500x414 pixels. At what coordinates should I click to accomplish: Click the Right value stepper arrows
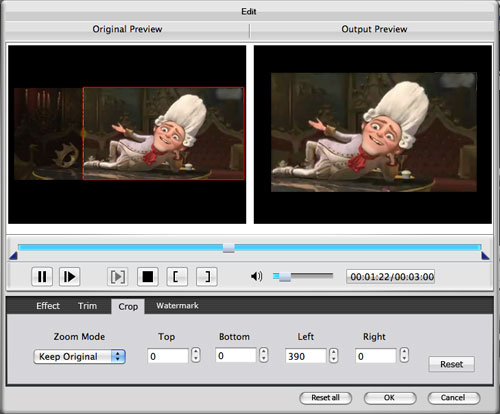point(404,355)
